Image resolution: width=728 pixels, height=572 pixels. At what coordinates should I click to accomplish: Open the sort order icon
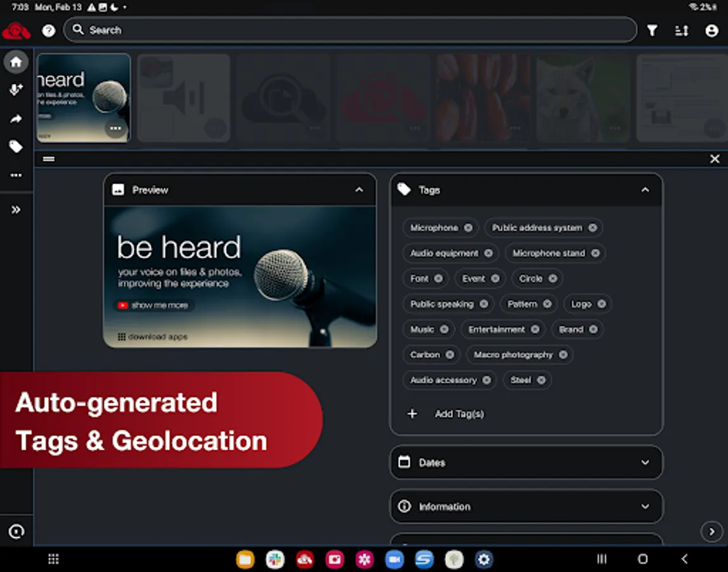coord(682,31)
